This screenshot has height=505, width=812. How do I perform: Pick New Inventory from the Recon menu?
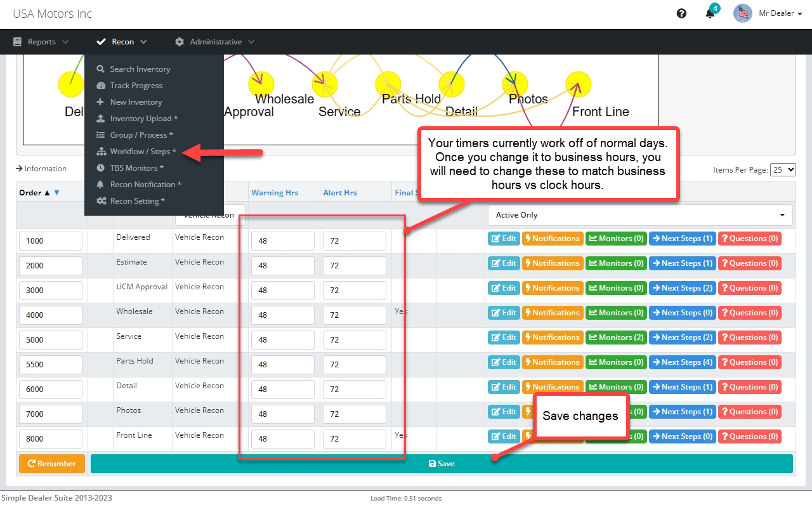click(x=136, y=102)
